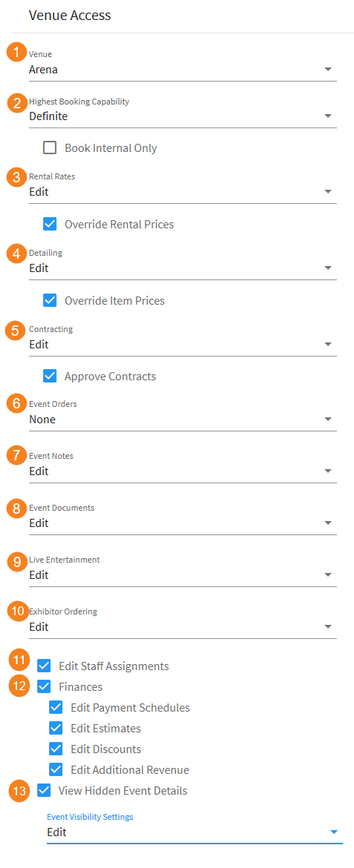Uncheck Edit Payment Schedules

(x=56, y=707)
